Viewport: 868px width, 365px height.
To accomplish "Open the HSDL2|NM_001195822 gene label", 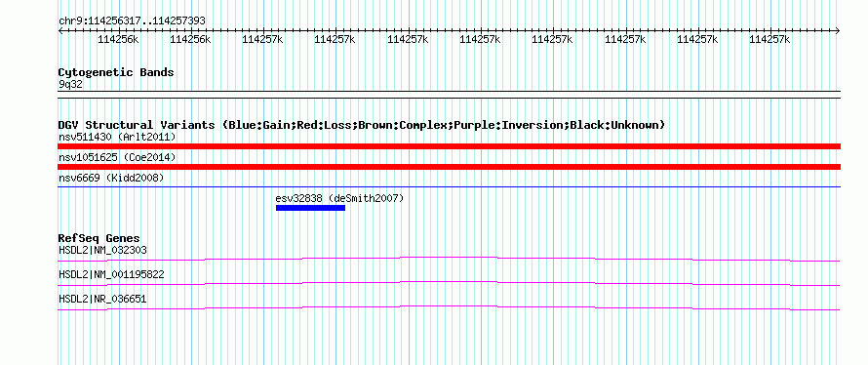I will coord(111,274).
